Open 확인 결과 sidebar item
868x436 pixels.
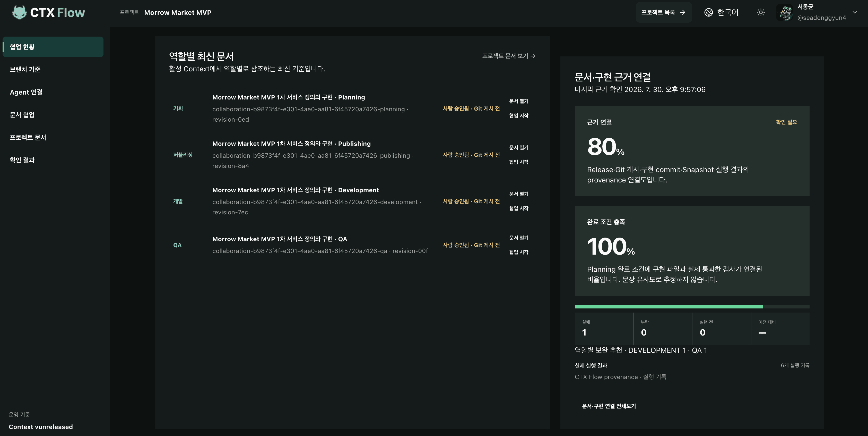click(53, 160)
